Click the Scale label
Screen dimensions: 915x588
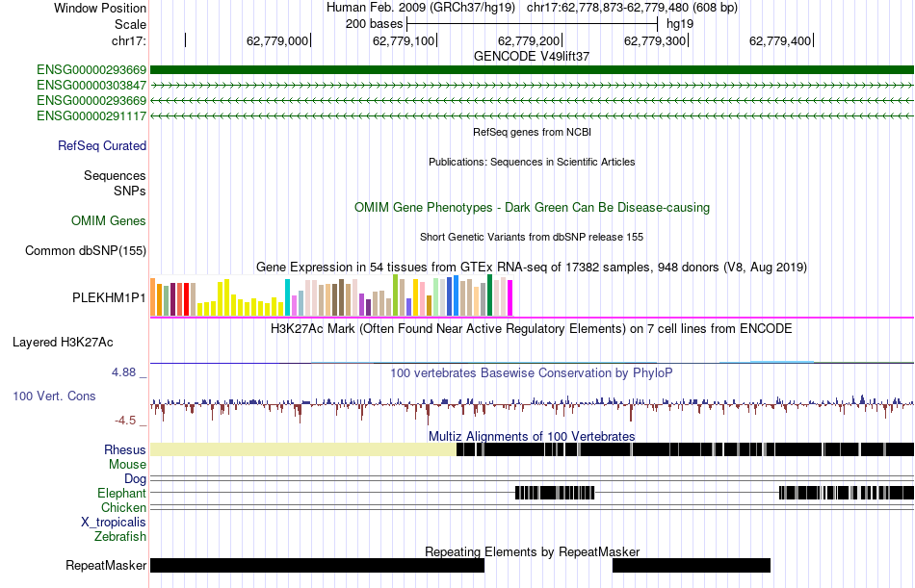pyautogui.click(x=131, y=24)
